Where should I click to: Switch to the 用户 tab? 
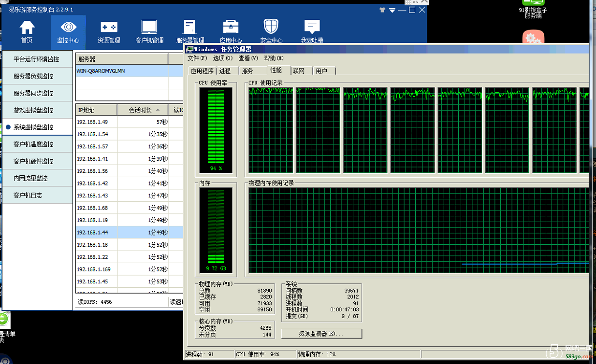pyautogui.click(x=322, y=71)
